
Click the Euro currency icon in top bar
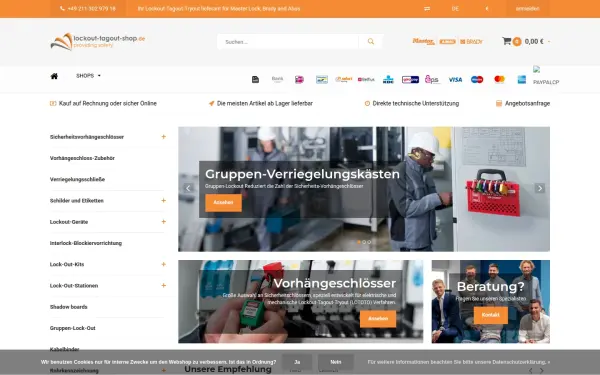(x=487, y=8)
